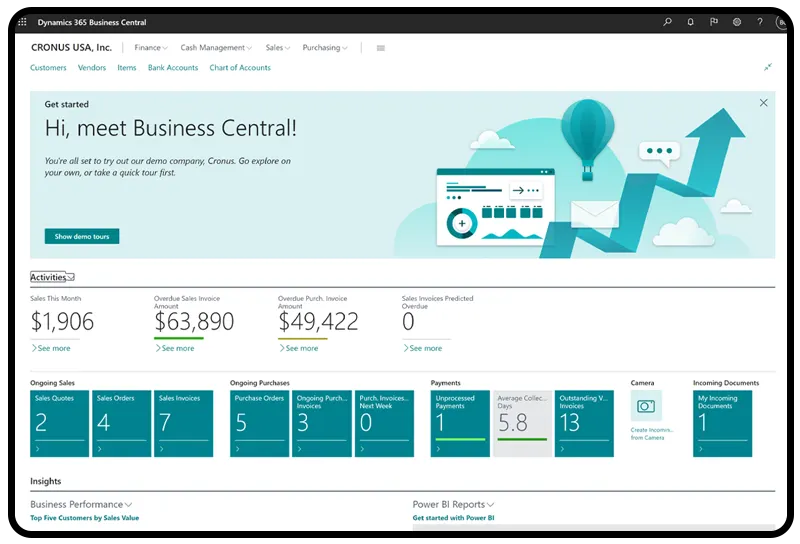Expand the Finance menu

151,48
